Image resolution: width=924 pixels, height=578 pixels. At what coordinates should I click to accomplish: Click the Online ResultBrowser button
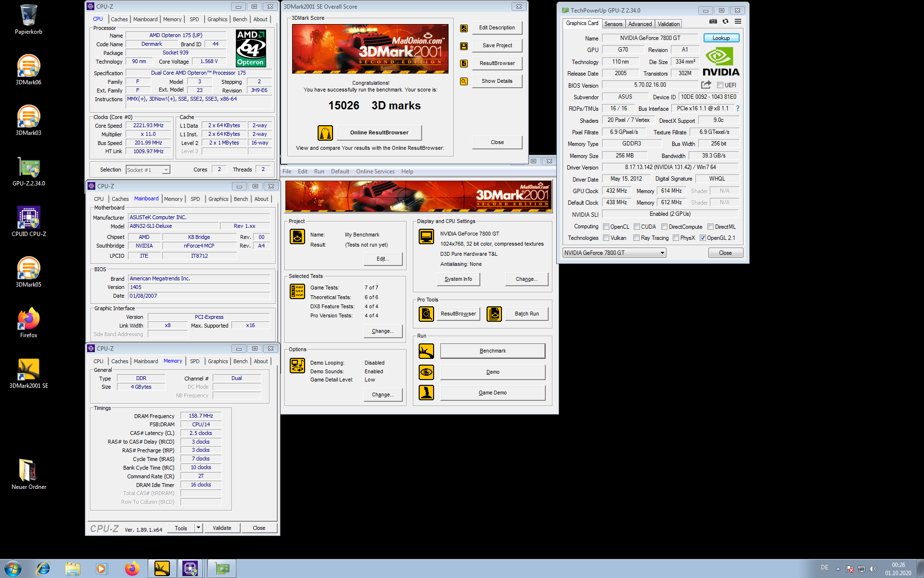[x=379, y=132]
